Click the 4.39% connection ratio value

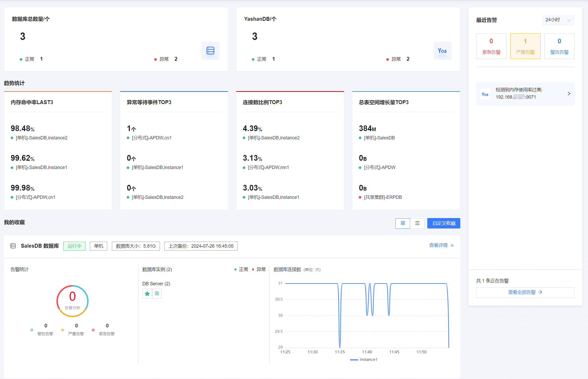coord(252,128)
